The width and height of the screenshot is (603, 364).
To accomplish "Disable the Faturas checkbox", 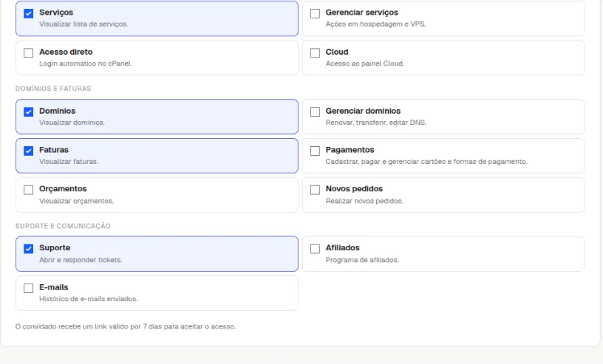I will pos(29,151).
